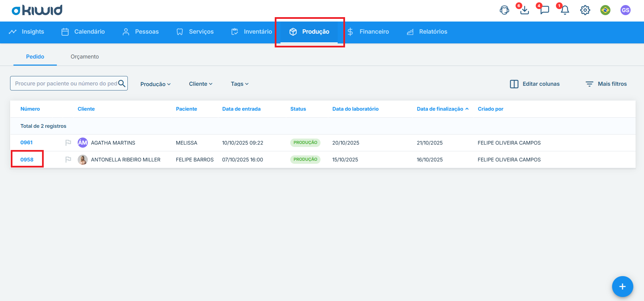Open the Financeiro menu
644x301 pixels.
(368, 32)
